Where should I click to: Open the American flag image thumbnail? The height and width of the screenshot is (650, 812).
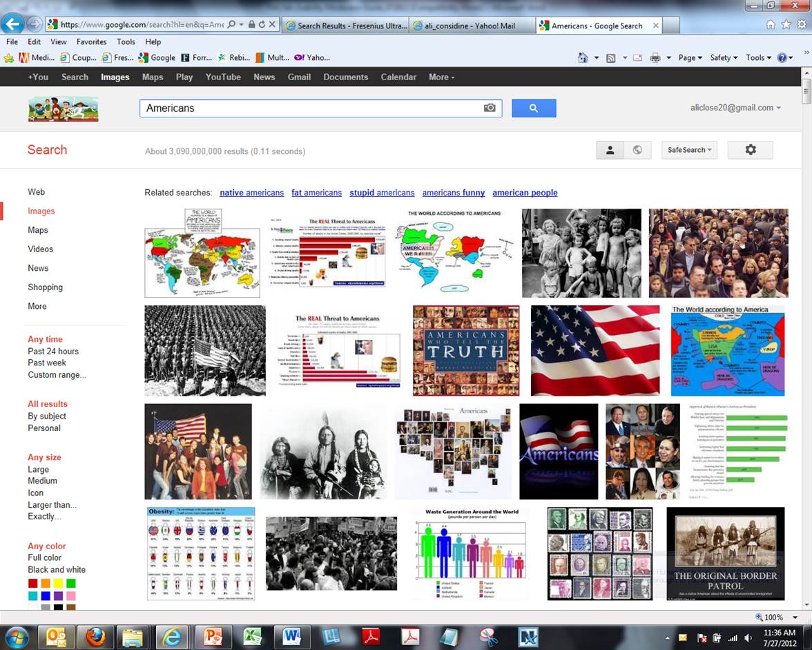coord(594,350)
